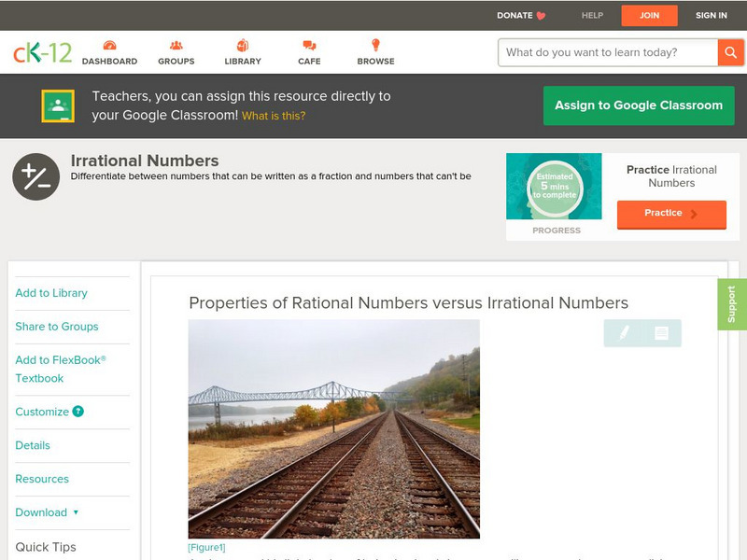This screenshot has height=560, width=747.
Task: Open the Library icon in navigation
Action: [243, 46]
